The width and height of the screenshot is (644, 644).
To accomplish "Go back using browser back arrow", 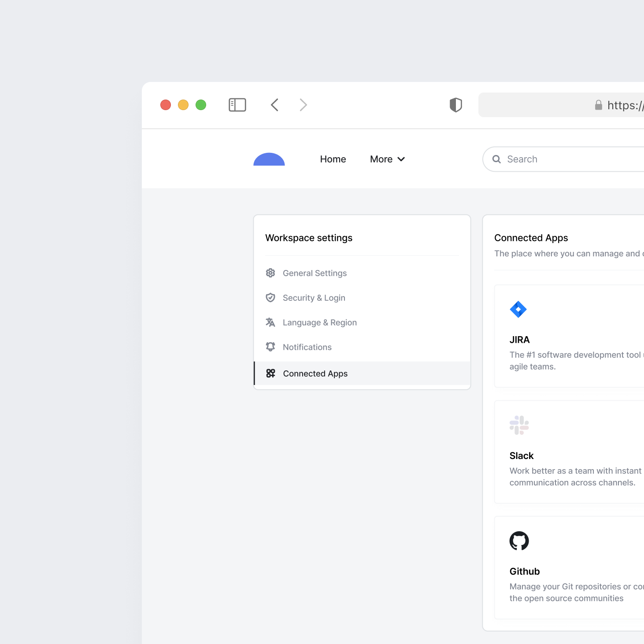I will (274, 105).
